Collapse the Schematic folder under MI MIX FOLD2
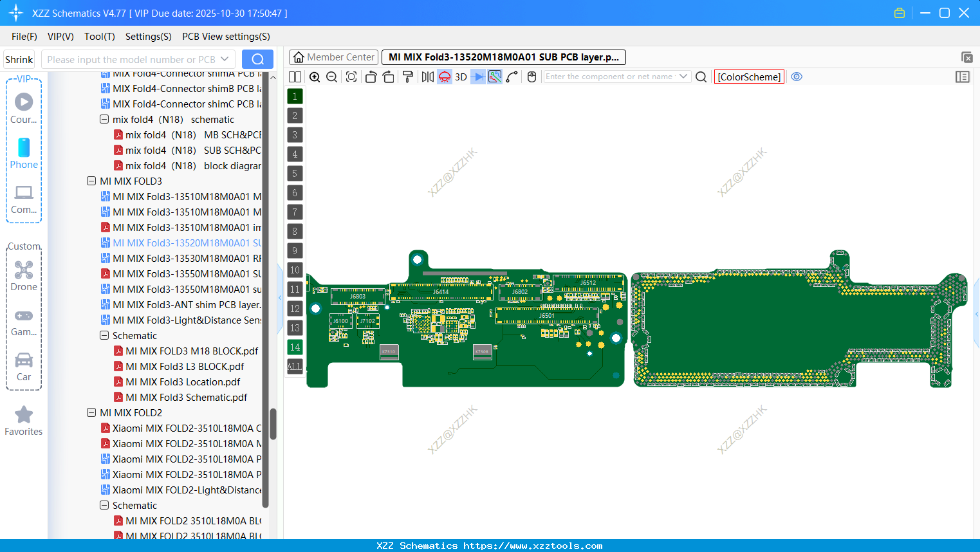The height and width of the screenshot is (552, 980). tap(104, 505)
